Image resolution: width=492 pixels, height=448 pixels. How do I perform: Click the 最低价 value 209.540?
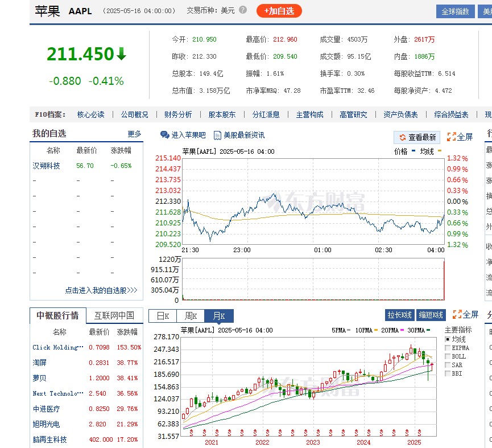click(285, 56)
